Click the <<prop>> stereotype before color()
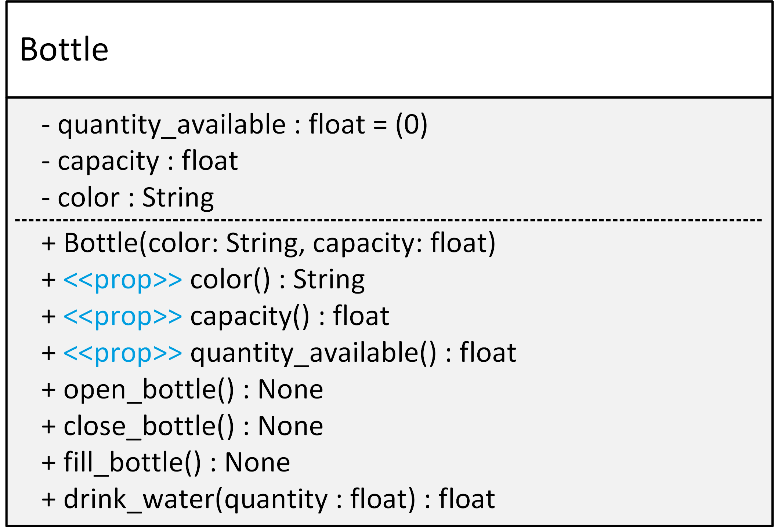The width and height of the screenshot is (774, 532). (123, 280)
